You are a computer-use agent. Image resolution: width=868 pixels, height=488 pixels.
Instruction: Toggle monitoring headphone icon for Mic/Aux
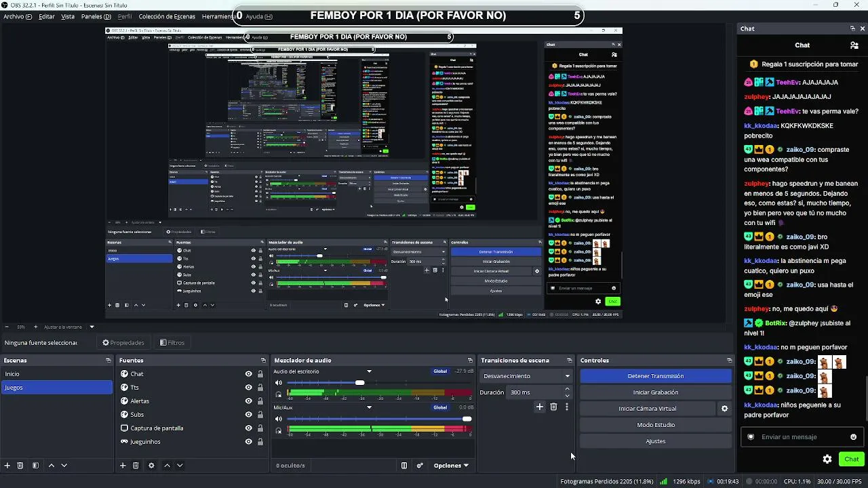(x=278, y=430)
